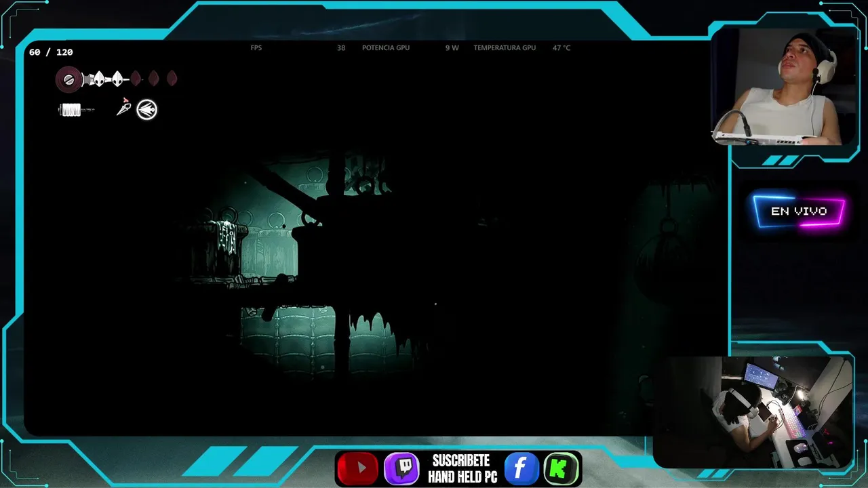Click the POTENCIA GPU label

pos(386,48)
